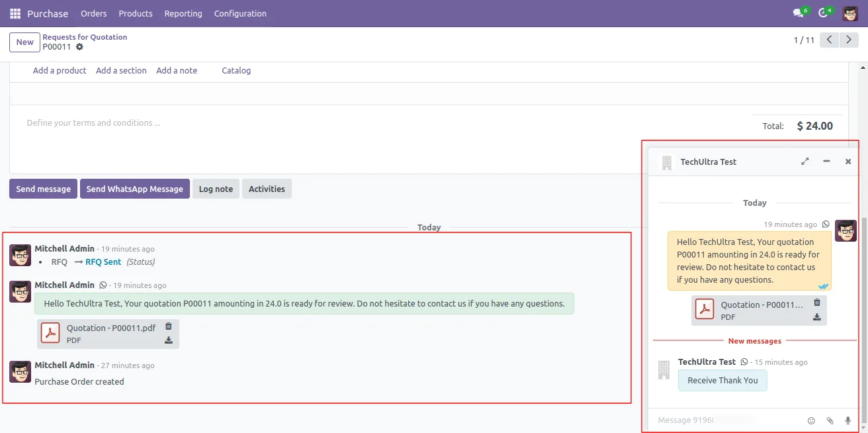868x433 pixels.
Task: Start voice message with microphone icon
Action: click(848, 420)
